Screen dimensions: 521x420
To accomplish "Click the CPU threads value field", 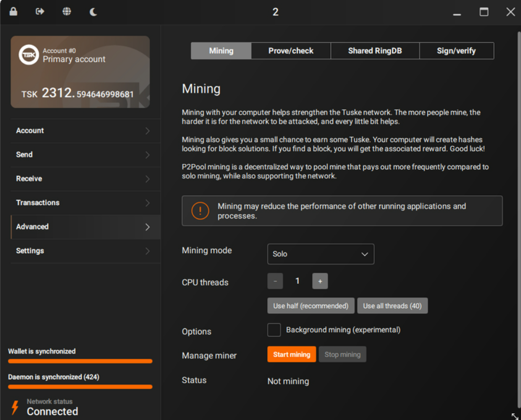I will (297, 281).
